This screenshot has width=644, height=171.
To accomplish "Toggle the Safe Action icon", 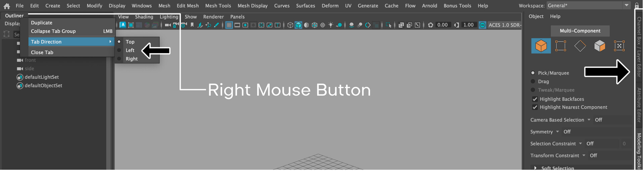I will (x=269, y=25).
